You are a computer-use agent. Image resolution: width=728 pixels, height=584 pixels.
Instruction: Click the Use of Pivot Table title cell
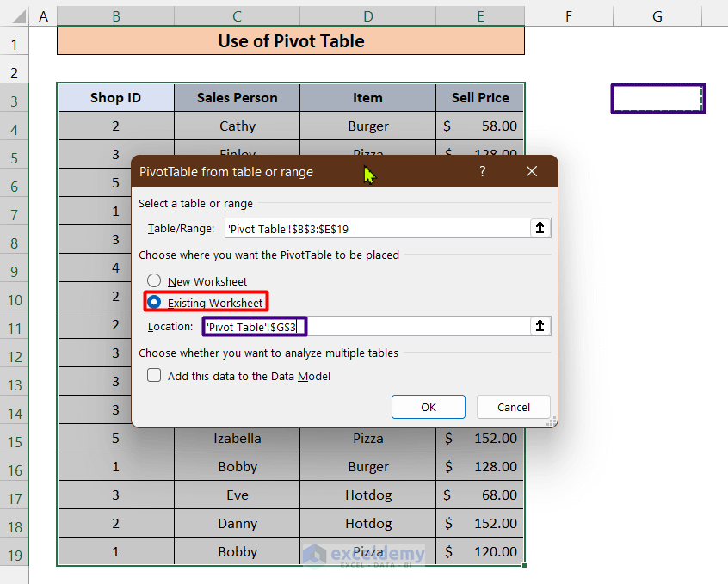pos(290,40)
